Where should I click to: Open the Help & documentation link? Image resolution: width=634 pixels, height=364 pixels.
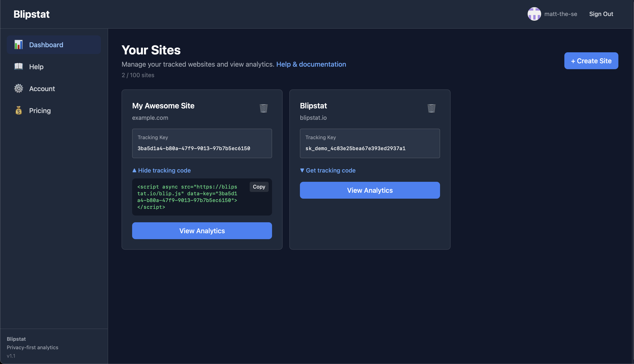[311, 64]
